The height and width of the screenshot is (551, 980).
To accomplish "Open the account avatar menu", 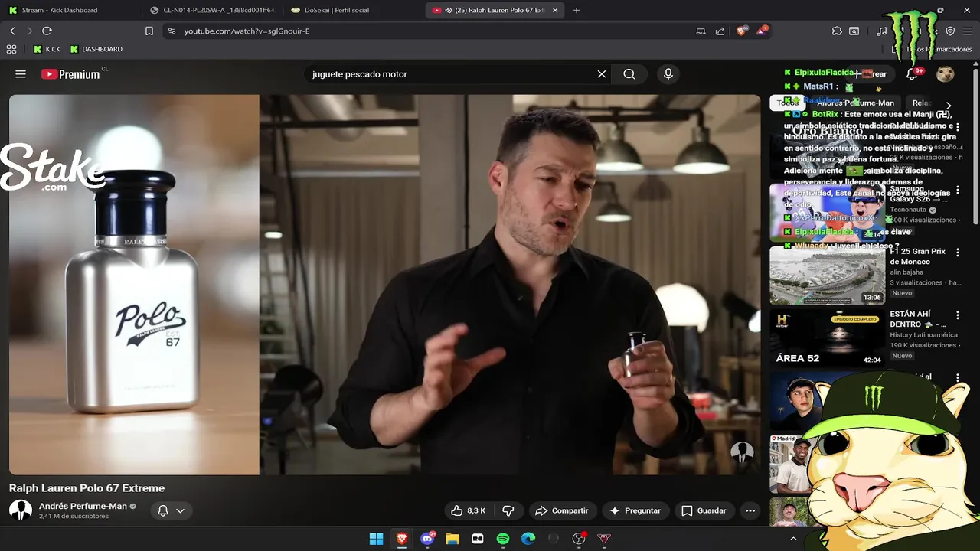I will (946, 74).
